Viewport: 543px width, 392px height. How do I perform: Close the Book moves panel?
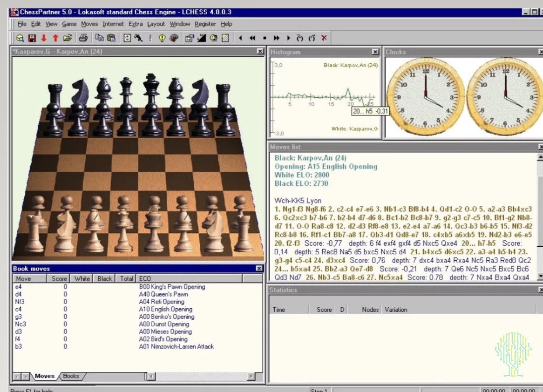point(259,268)
